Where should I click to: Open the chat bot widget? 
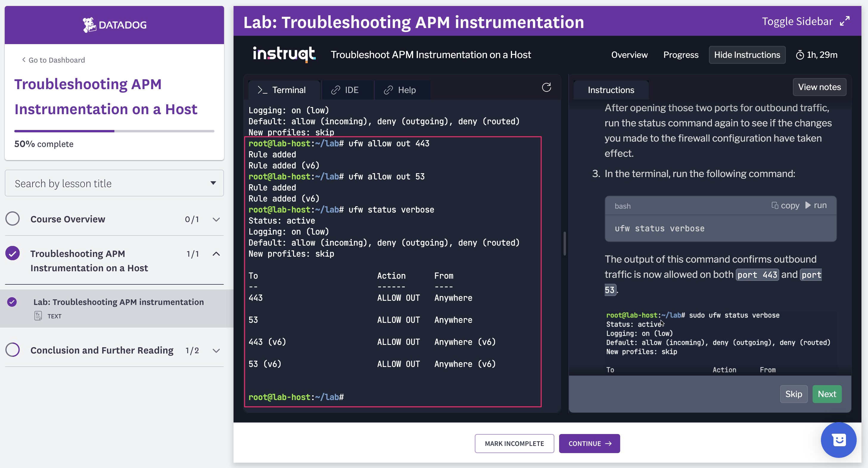839,440
